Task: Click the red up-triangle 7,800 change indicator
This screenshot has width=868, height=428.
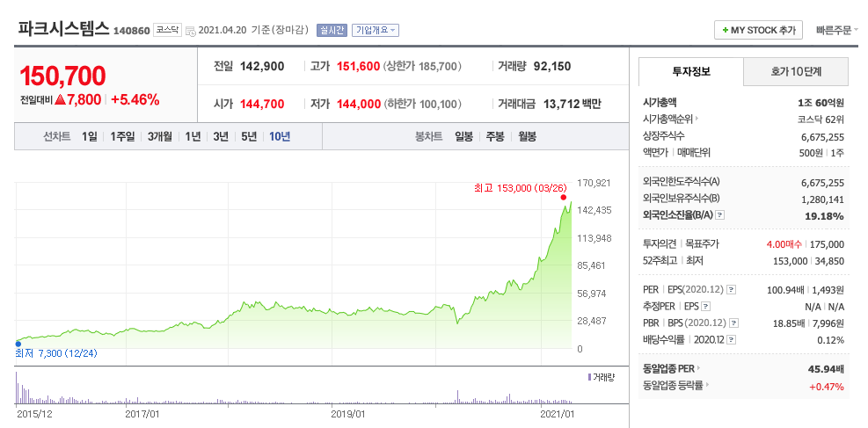Action: tap(78, 100)
